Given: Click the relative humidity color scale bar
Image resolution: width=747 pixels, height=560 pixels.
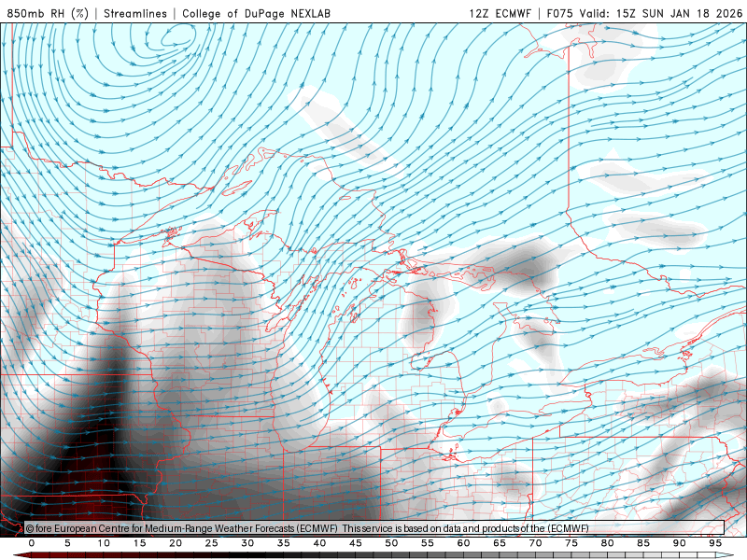Looking at the screenshot, I should click(x=374, y=555).
